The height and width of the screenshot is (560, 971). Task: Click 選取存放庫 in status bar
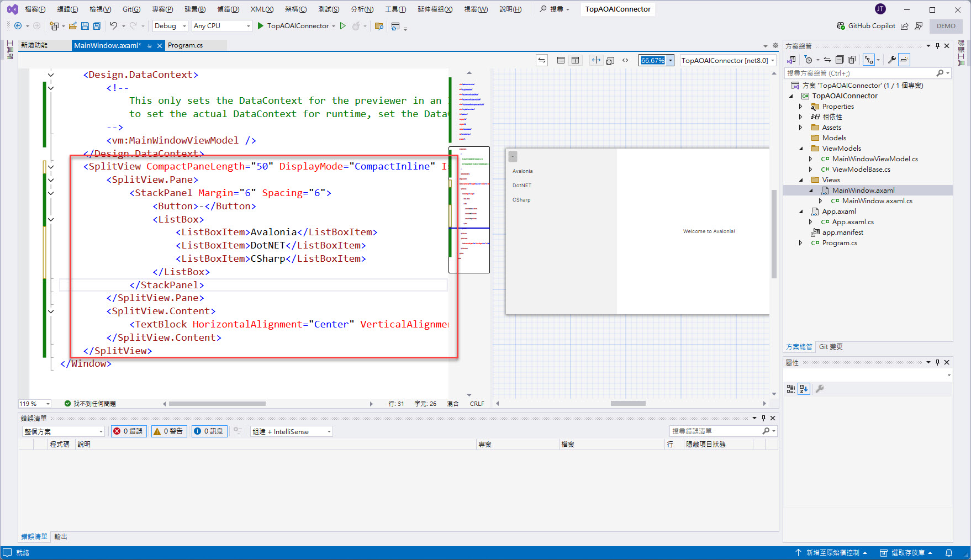907,553
